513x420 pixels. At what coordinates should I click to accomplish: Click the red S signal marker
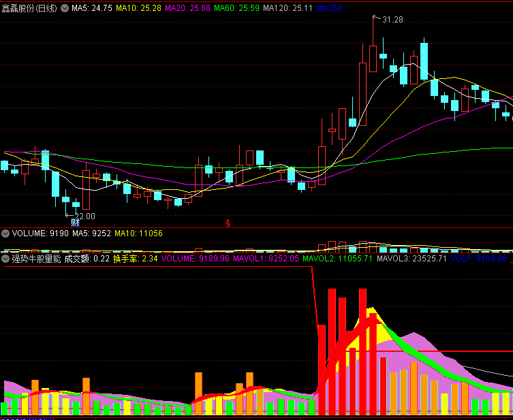coord(228,223)
